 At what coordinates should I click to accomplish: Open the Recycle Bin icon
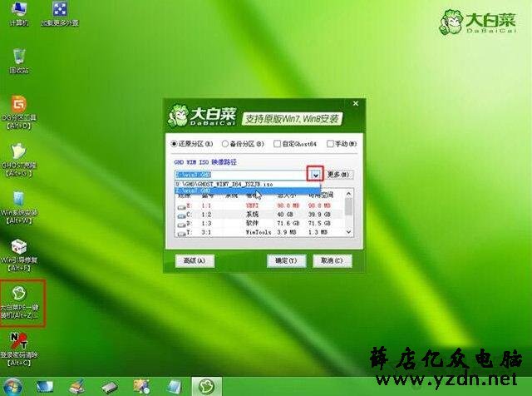[x=19, y=61]
